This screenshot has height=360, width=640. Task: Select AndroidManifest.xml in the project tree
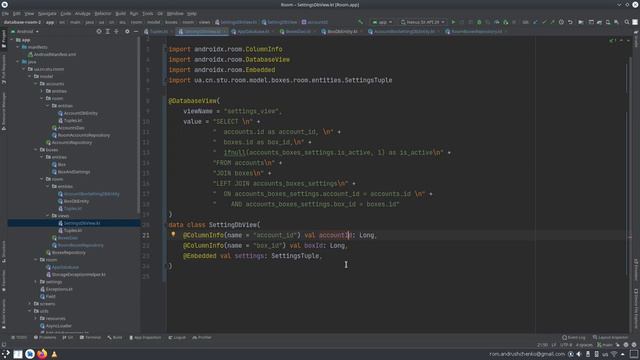click(51, 54)
